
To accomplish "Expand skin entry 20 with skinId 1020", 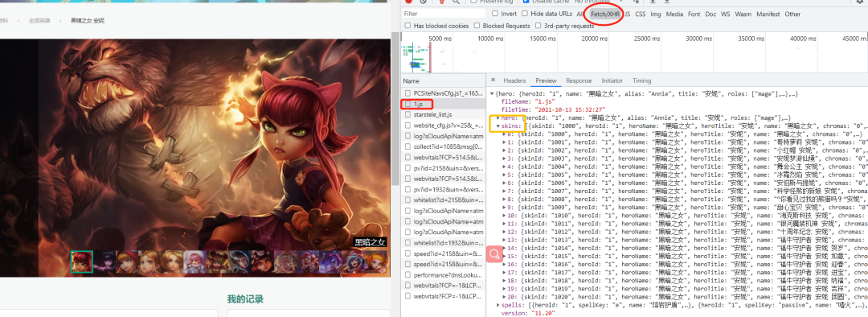I will tap(504, 297).
